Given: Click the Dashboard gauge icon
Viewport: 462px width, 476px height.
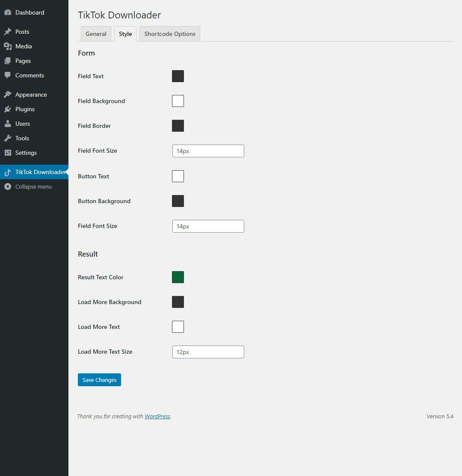Looking at the screenshot, I should (x=8, y=12).
